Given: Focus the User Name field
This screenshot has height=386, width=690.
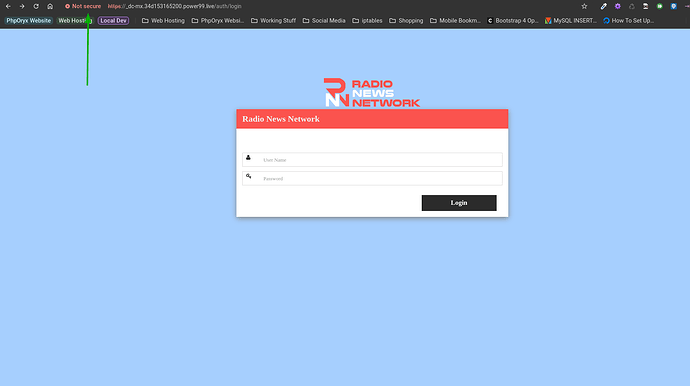Looking at the screenshot, I should click(372, 160).
